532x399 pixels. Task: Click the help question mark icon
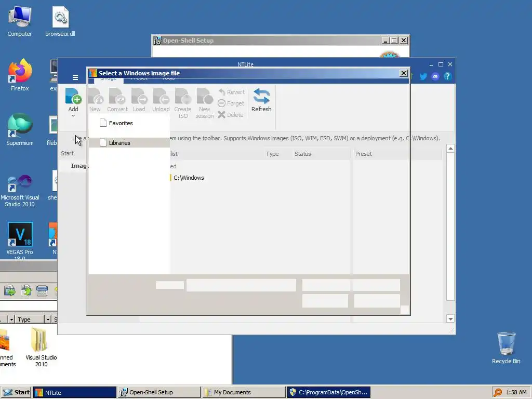447,77
